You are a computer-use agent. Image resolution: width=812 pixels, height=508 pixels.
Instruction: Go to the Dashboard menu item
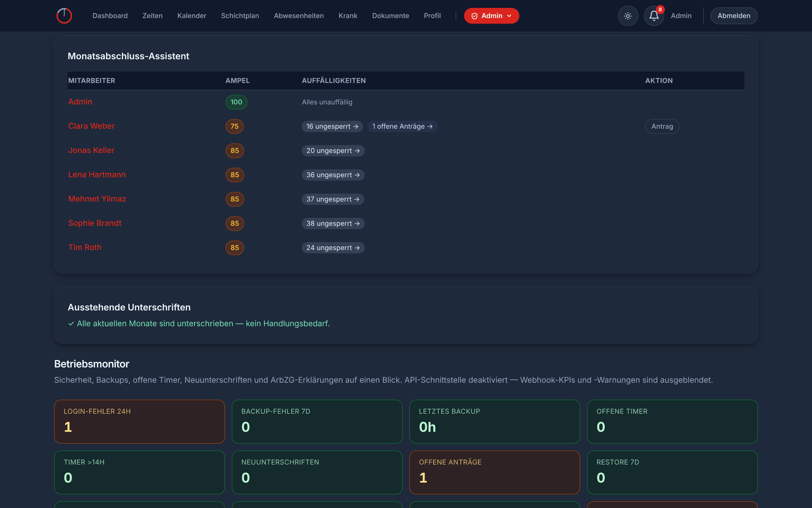[110, 16]
